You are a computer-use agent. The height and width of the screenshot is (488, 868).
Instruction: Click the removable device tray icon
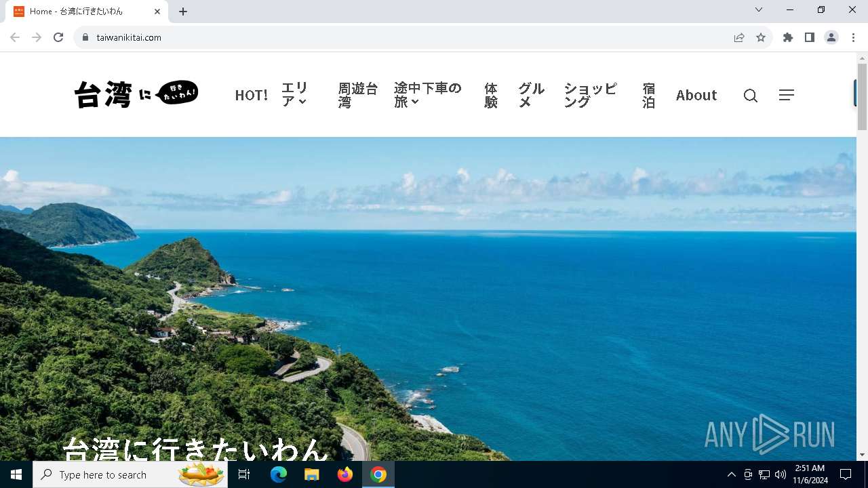[x=748, y=474]
